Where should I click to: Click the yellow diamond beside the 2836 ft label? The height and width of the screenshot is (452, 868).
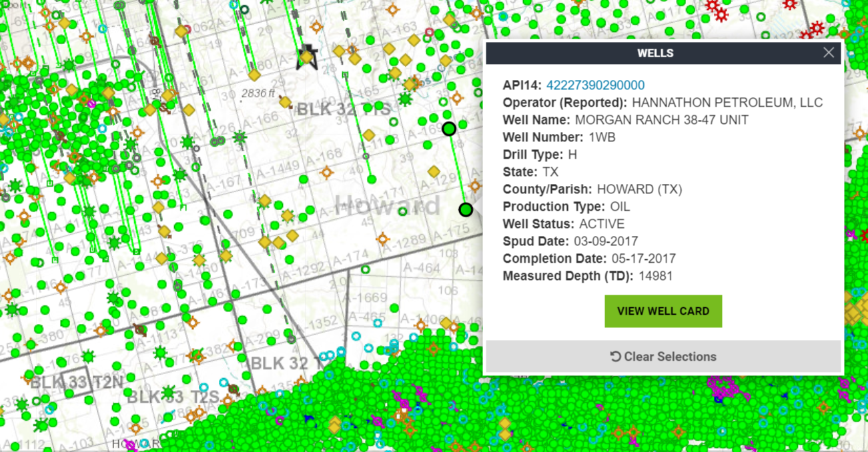[x=285, y=103]
